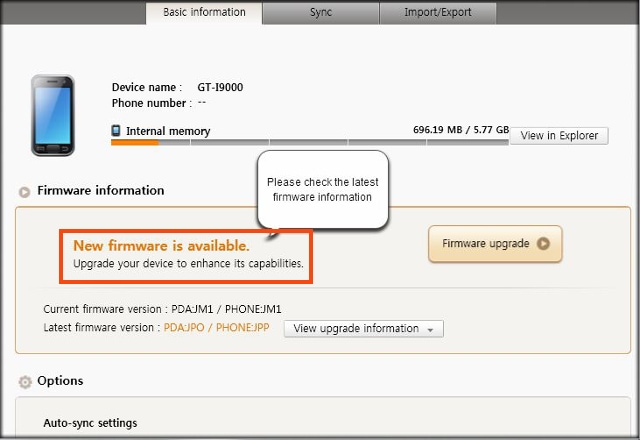Screen dimensions: 640x440
Task: Click the New firmware is available message
Action: (161, 246)
